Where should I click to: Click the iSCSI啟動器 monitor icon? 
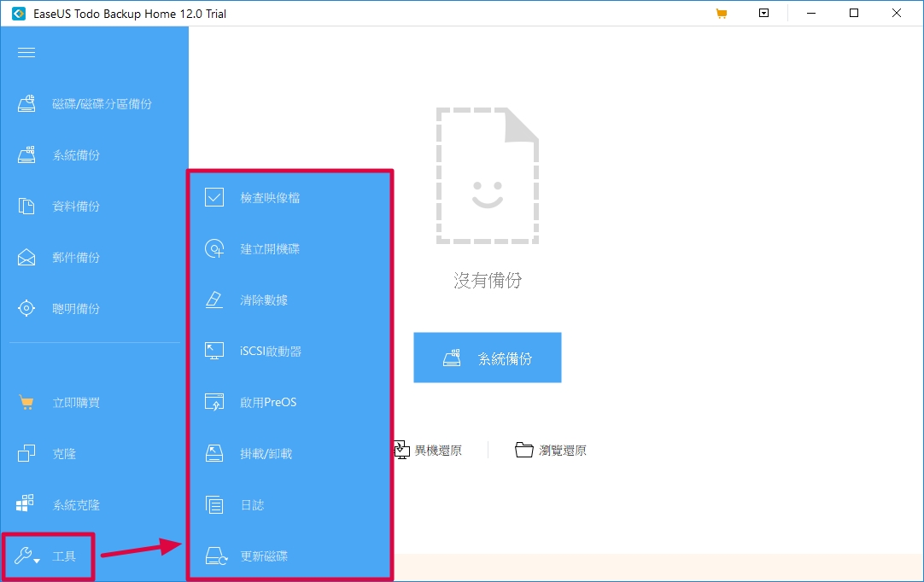point(213,351)
